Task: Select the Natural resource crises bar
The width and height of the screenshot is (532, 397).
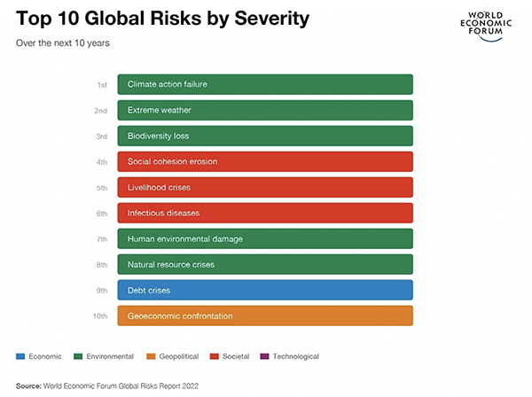Action: click(x=265, y=264)
